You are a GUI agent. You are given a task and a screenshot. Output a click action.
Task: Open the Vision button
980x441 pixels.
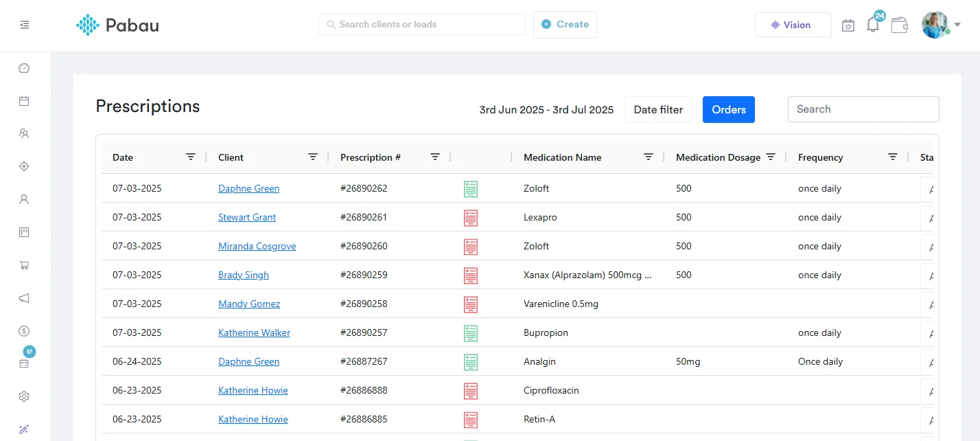click(x=793, y=25)
